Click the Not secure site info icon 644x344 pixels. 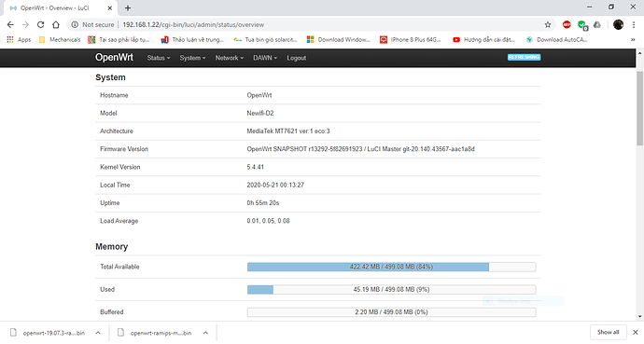pos(75,24)
